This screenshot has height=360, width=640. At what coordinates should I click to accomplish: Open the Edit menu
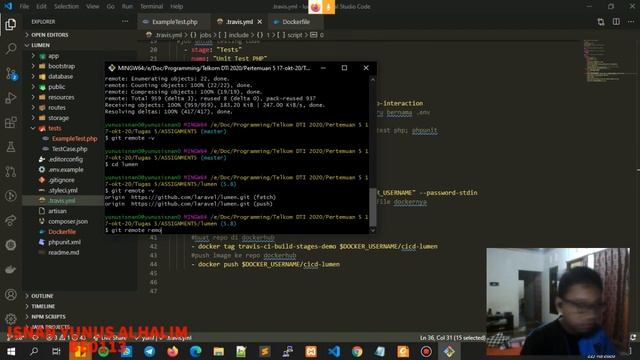[41, 7]
